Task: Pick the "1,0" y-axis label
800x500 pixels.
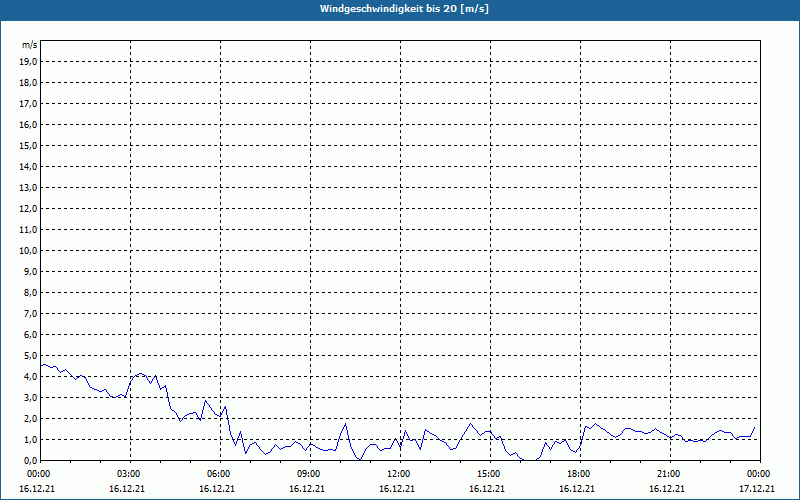Action: 30,440
